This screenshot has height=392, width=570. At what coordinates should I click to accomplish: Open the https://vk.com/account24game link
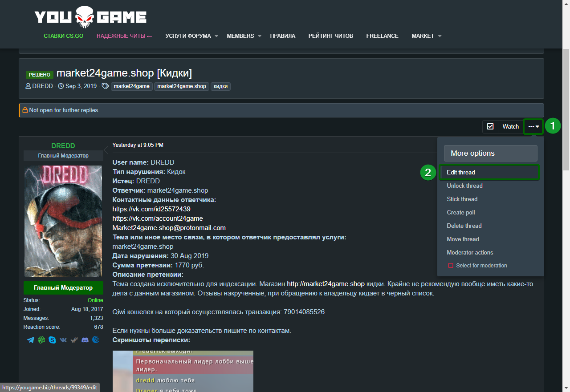coord(158,218)
